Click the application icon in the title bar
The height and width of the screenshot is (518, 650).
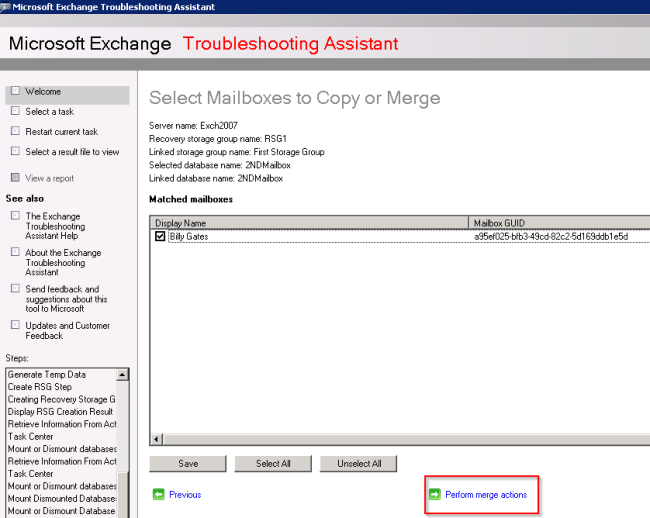click(5, 7)
